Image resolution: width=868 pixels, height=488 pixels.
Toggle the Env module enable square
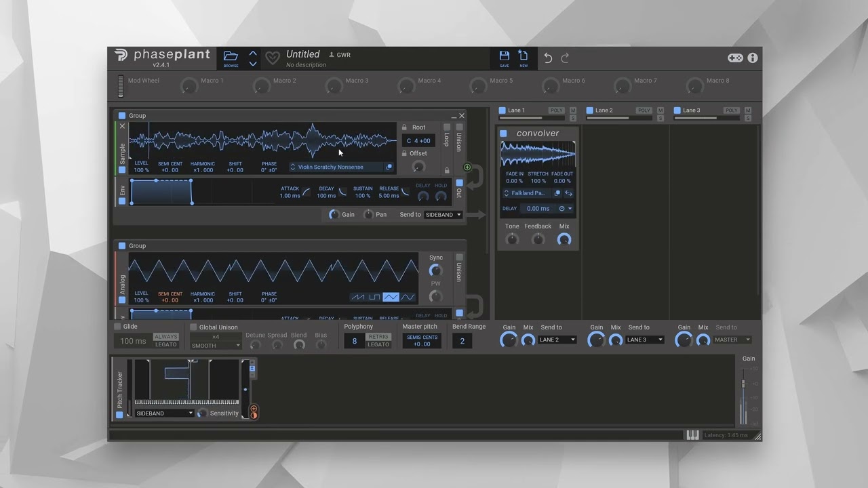[122, 201]
